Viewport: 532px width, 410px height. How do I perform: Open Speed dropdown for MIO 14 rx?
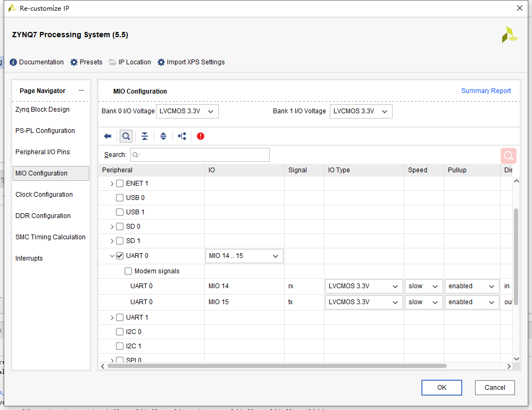pyautogui.click(x=424, y=286)
